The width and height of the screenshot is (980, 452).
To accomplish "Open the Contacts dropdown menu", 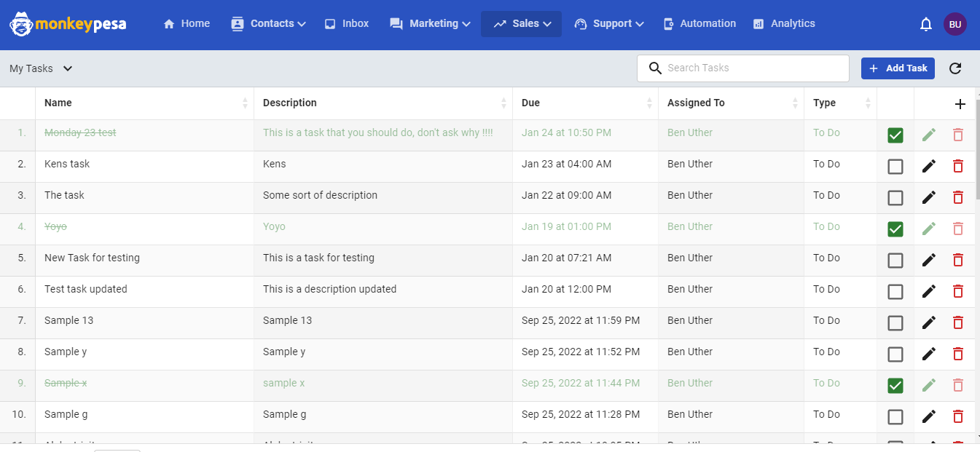I will [268, 24].
